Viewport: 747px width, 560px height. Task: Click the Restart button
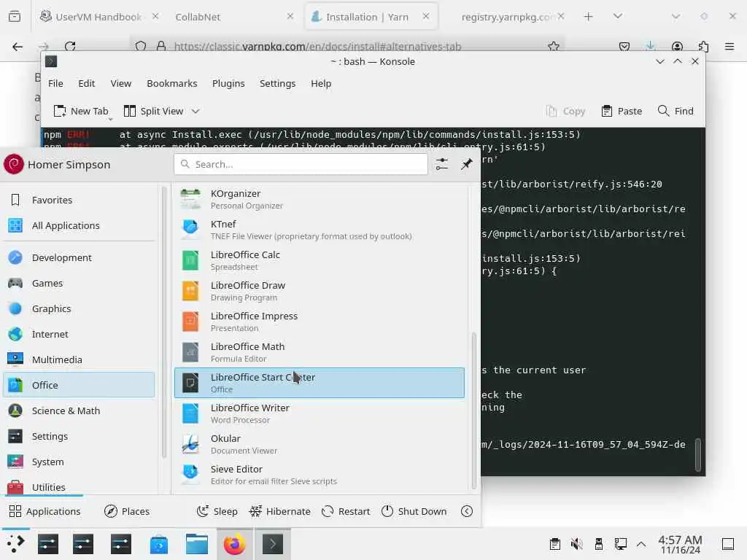click(346, 511)
